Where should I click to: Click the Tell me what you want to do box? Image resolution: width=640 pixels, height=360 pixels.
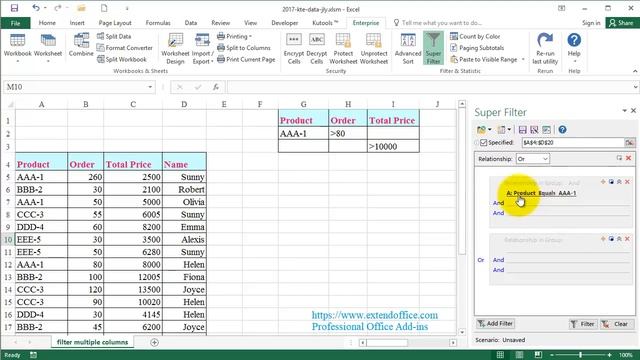coord(438,23)
